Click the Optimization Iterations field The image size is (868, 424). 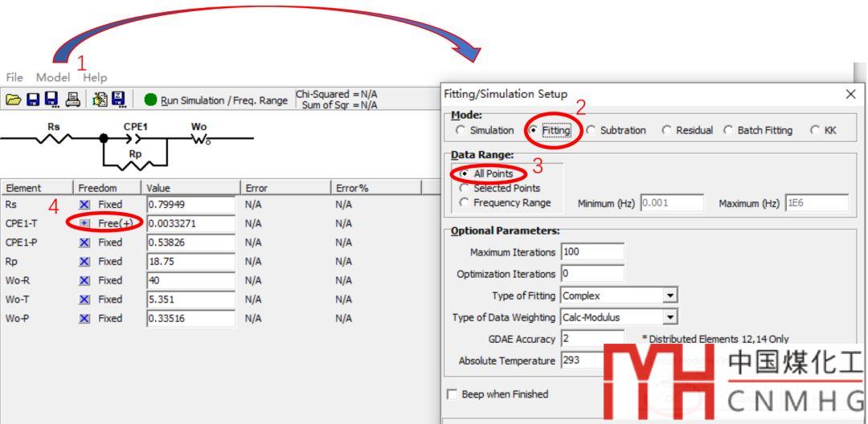point(592,274)
